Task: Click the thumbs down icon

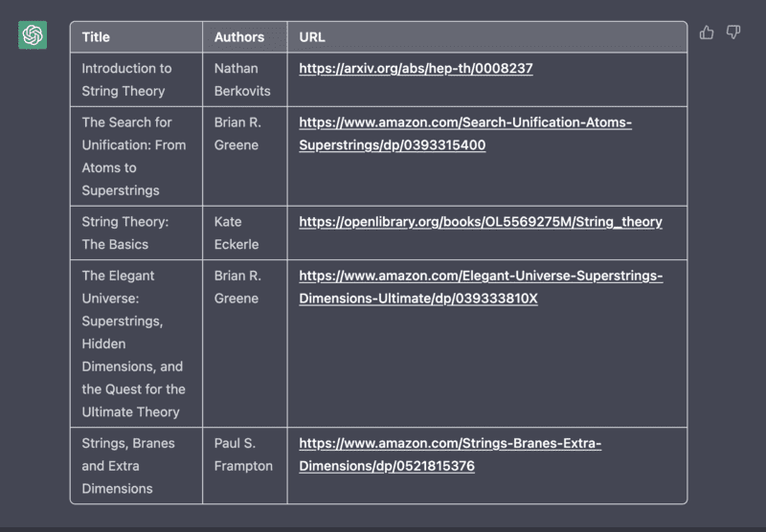Action: tap(733, 33)
